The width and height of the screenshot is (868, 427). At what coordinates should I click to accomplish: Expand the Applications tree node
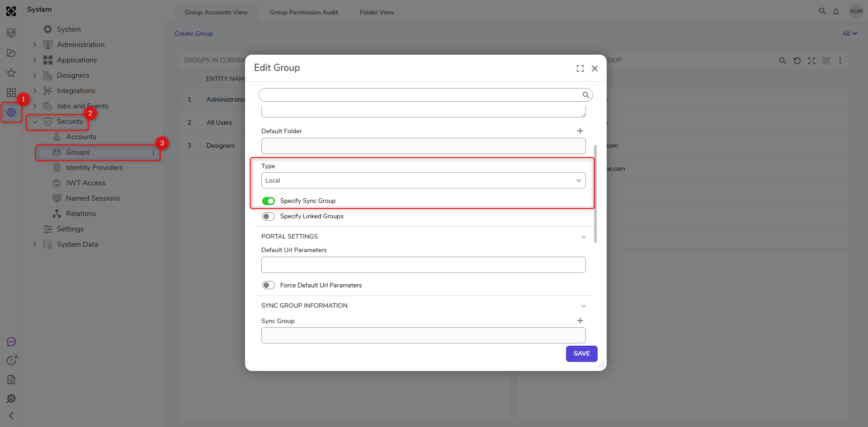[35, 60]
